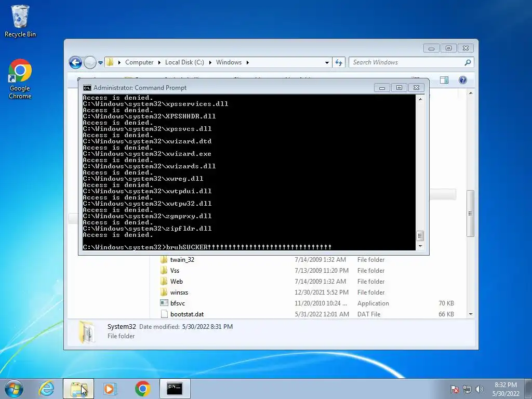Viewport: 532px width, 399px height.
Task: Click Command Prompt scrollbar up arrow
Action: [420, 99]
